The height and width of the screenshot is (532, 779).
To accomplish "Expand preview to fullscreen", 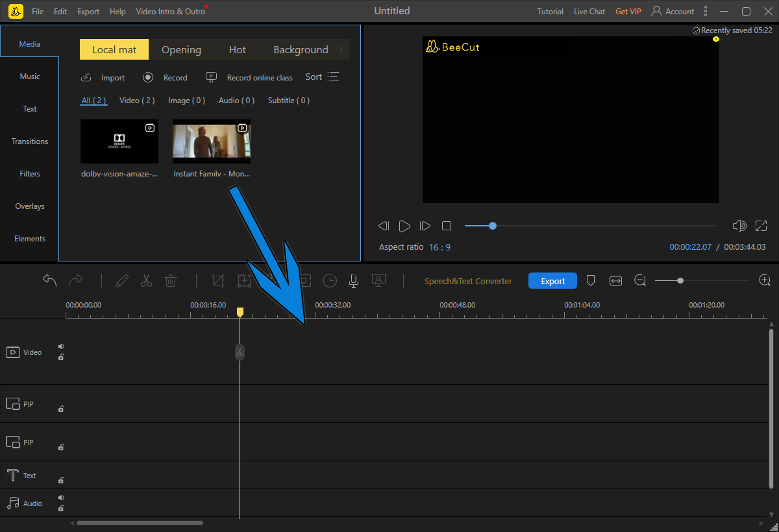I will click(761, 226).
